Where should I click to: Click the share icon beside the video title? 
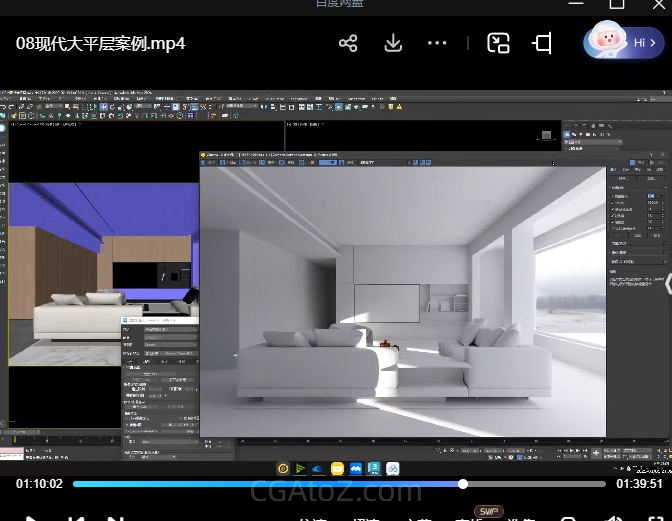[348, 44]
